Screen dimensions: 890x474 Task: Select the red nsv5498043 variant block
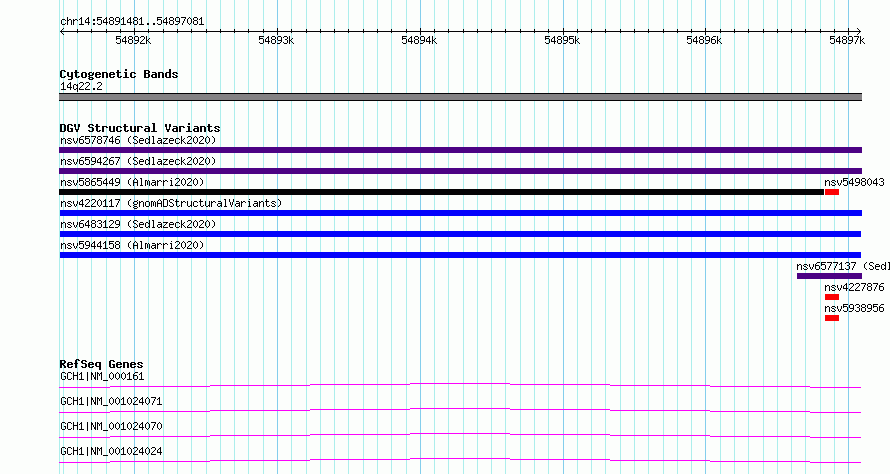[x=832, y=192]
